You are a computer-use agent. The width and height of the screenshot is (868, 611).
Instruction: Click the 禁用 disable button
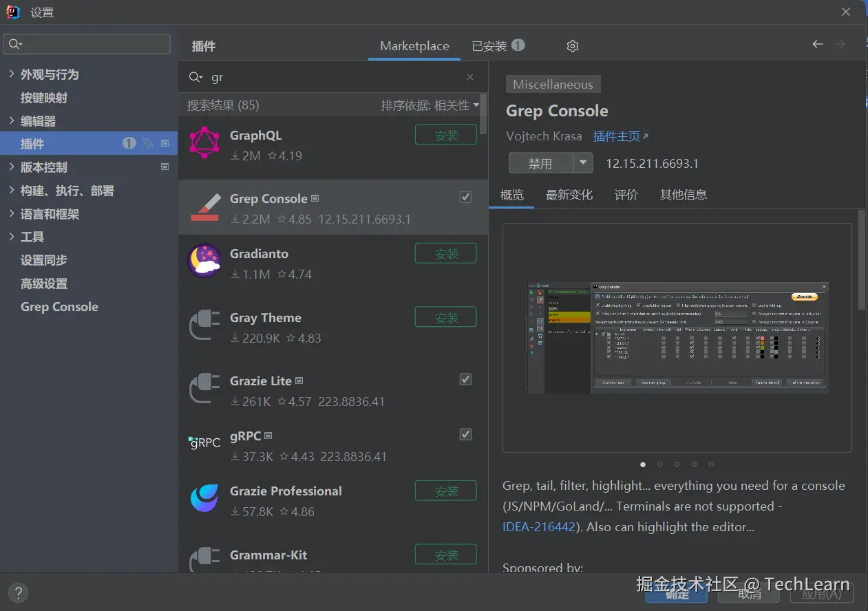coord(541,163)
